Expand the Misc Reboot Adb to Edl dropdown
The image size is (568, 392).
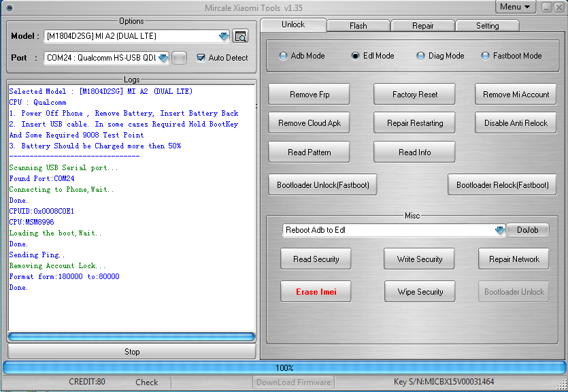500,230
